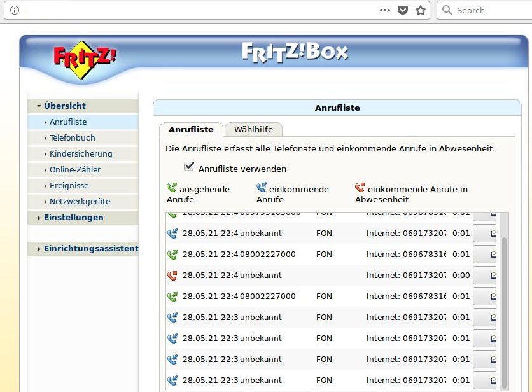Collapse the Übersicht menu section
Screen dimensions: 532x392
(83, 106)
